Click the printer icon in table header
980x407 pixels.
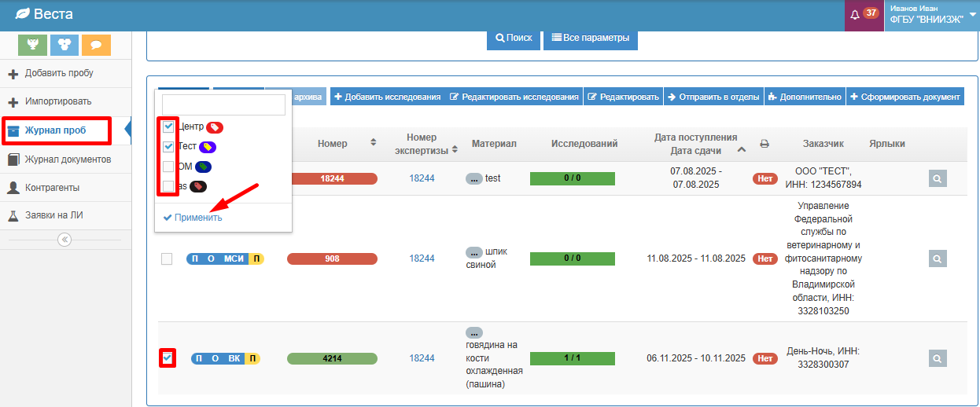764,144
